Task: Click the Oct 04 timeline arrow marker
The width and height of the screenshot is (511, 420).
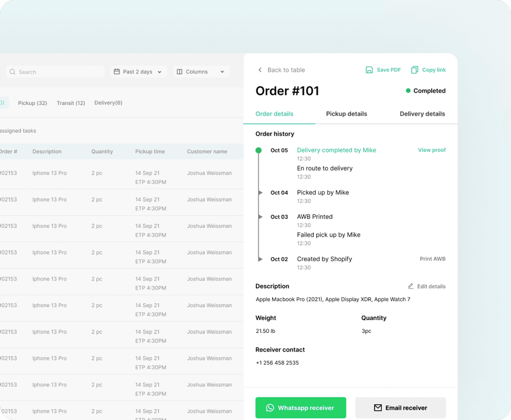Action: pos(260,193)
